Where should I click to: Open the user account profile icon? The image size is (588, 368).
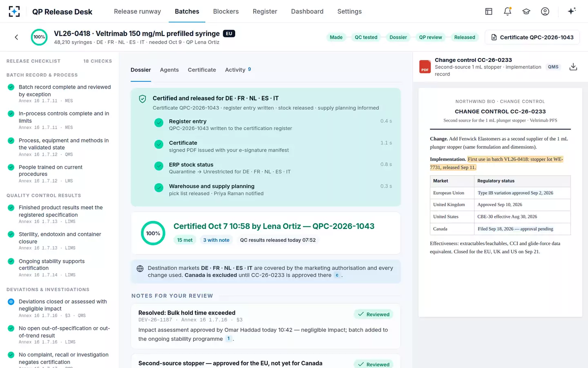[x=545, y=11]
